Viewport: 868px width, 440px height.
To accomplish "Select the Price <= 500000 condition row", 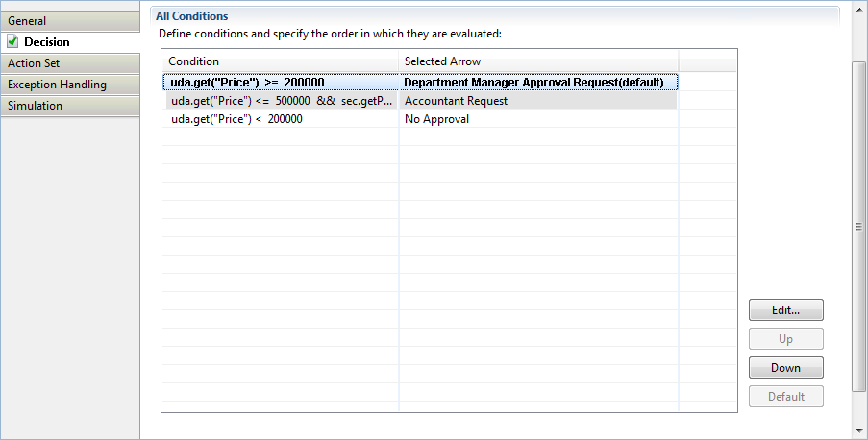I will (x=279, y=101).
